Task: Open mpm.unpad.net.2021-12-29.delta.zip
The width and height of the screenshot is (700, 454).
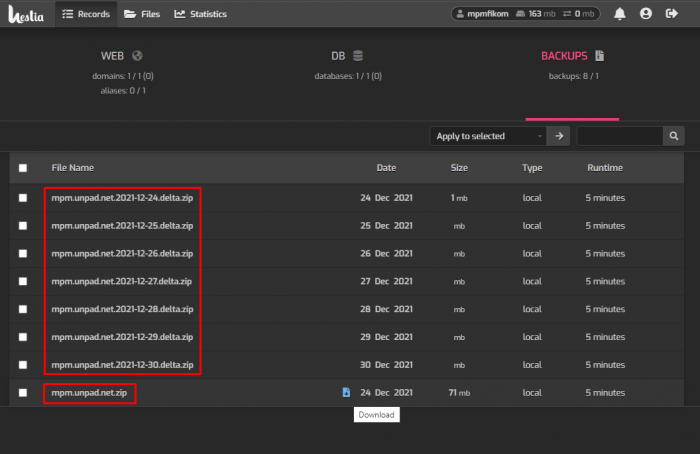Action: [122, 337]
